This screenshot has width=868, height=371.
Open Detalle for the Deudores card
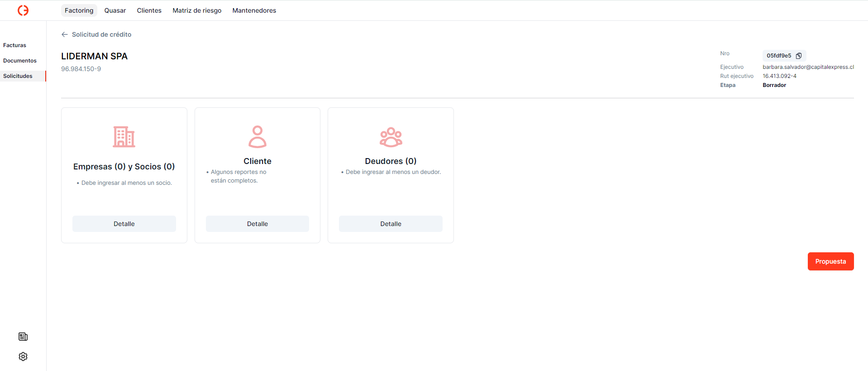(x=391, y=224)
